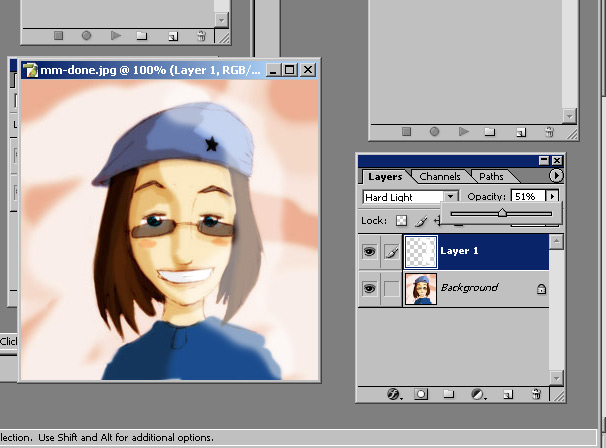
Task: Create a new layer set in Layers panel
Action: click(448, 394)
